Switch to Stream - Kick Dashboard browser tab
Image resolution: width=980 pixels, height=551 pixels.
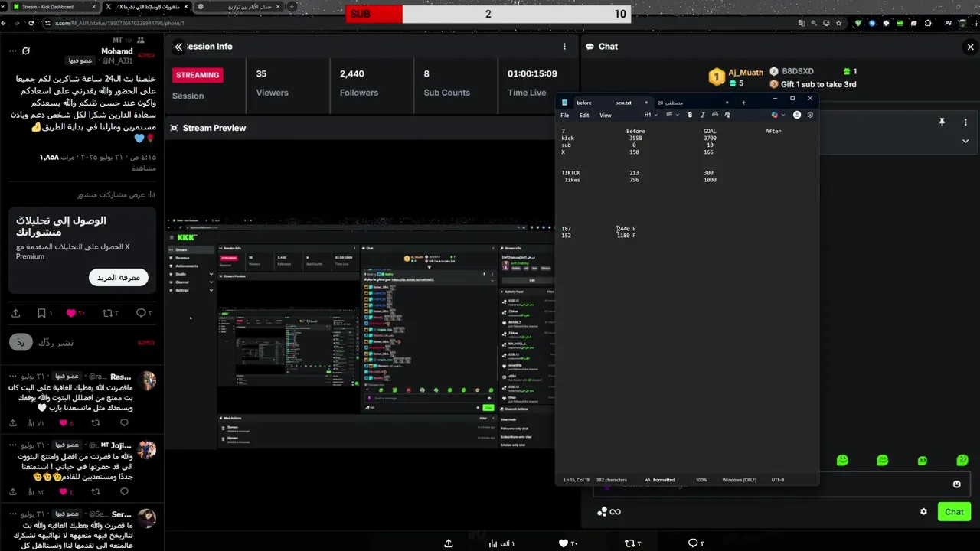pos(54,6)
